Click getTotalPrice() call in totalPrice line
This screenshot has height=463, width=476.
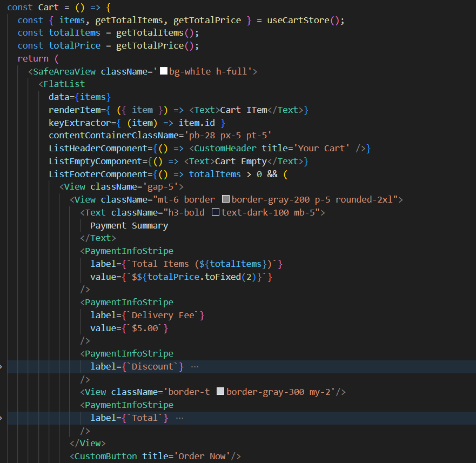[x=155, y=45]
